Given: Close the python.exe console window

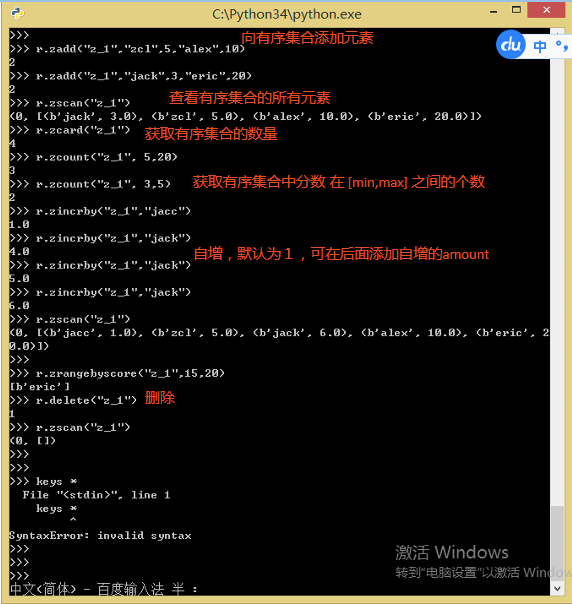Looking at the screenshot, I should (x=546, y=10).
